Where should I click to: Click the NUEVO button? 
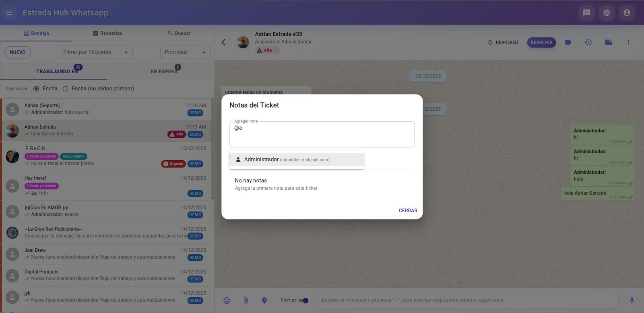pos(18,52)
